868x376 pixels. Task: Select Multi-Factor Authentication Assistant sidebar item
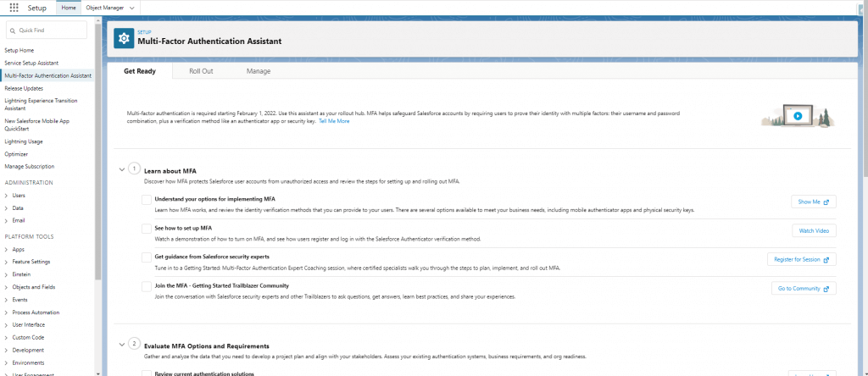tap(48, 75)
